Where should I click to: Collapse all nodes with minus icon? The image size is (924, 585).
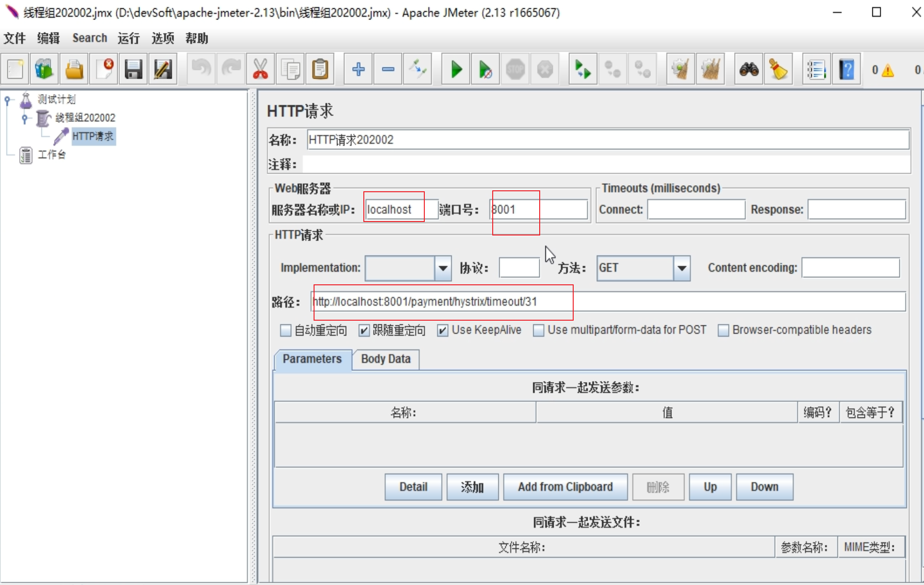tap(388, 70)
